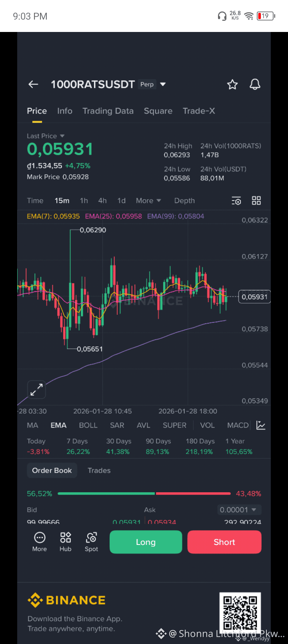Switch to the Info tab
The image size is (288, 644).
65,111
